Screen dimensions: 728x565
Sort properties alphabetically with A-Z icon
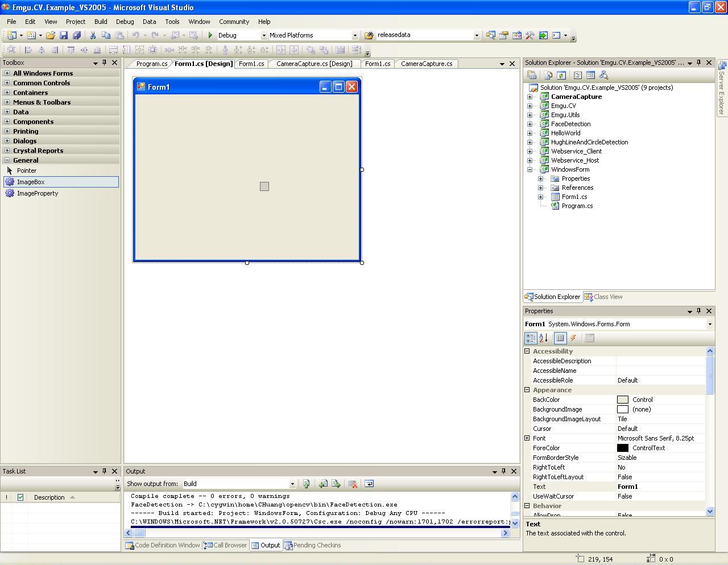click(543, 338)
